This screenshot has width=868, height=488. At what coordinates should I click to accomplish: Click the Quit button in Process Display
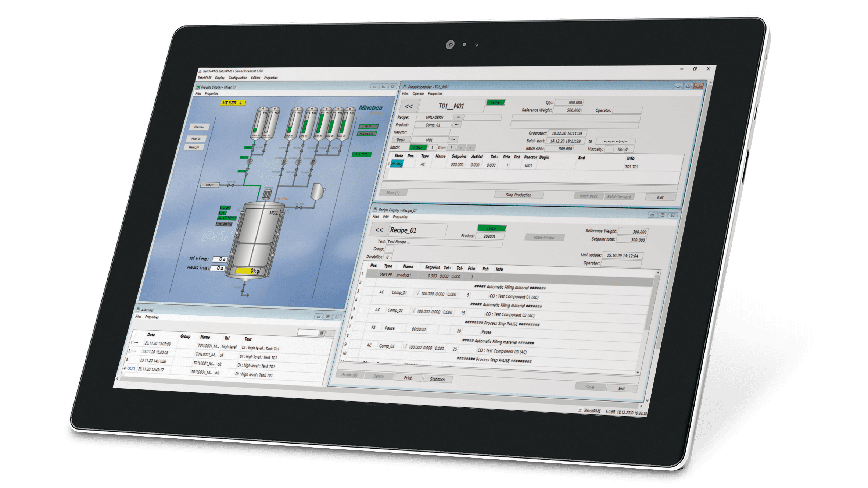[368, 127]
